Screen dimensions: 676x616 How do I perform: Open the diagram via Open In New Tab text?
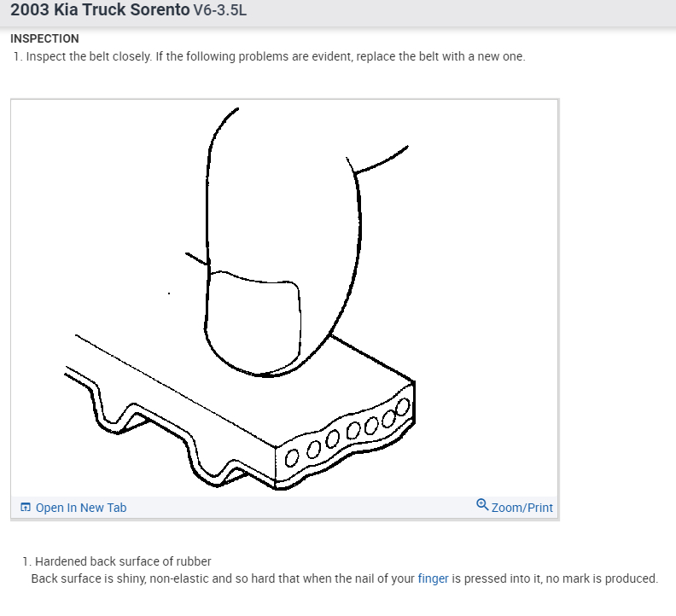tap(81, 508)
